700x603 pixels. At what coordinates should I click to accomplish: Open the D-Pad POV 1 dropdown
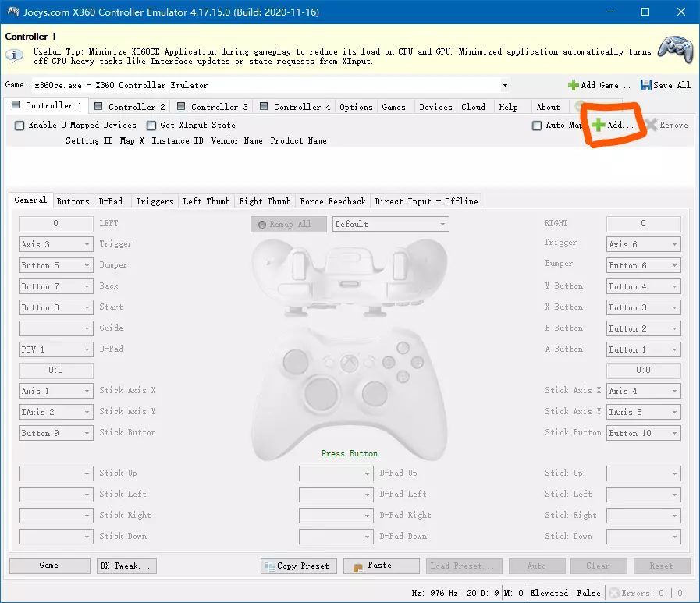[56, 349]
